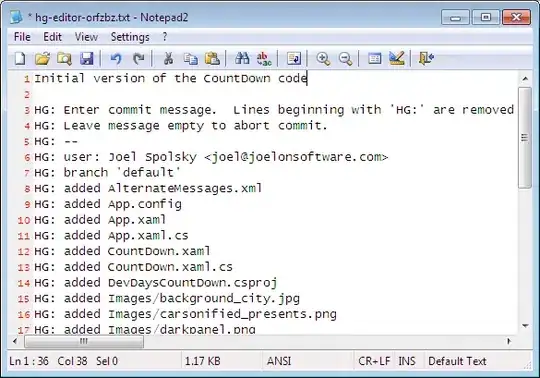Paste using the clipboard icon

pos(212,59)
